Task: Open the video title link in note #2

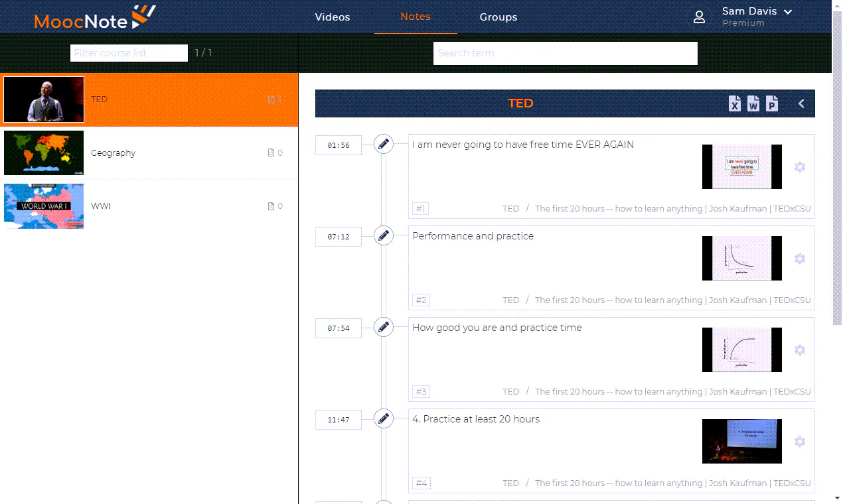Action: [673, 300]
